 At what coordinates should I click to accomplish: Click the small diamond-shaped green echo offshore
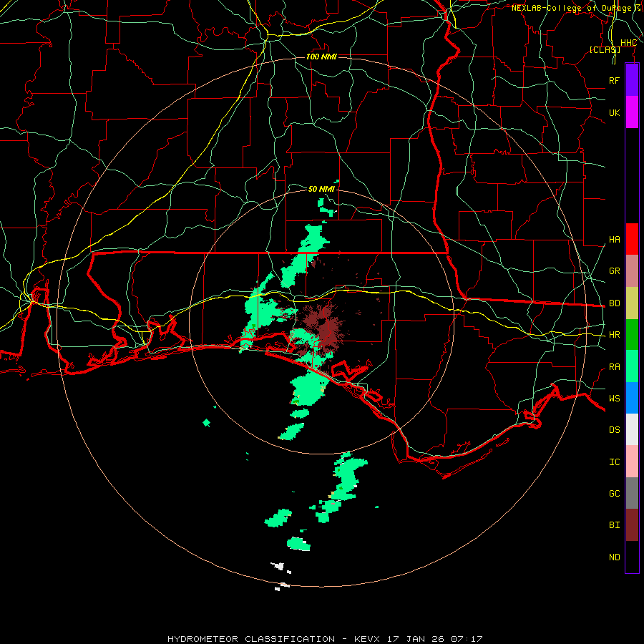pos(207,423)
